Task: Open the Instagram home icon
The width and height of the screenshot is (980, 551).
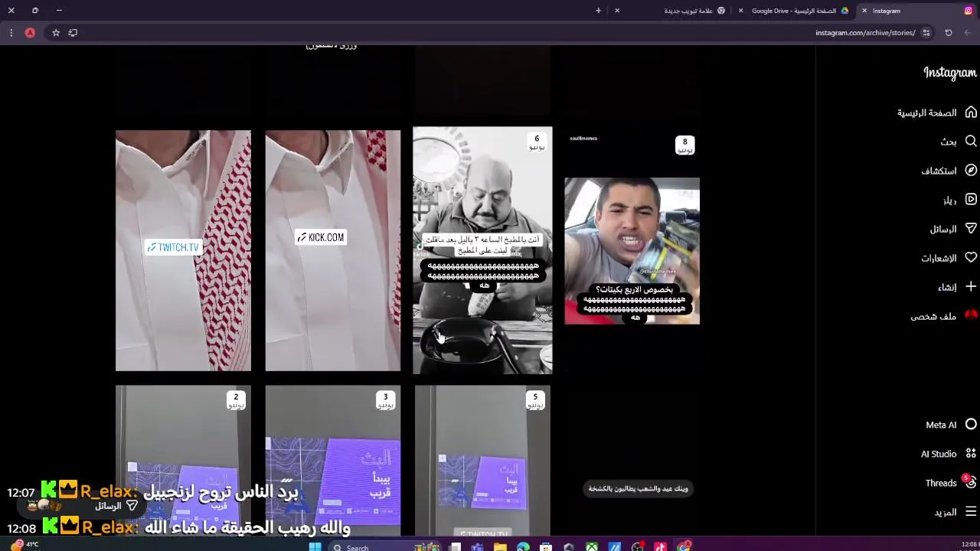Action: point(971,112)
